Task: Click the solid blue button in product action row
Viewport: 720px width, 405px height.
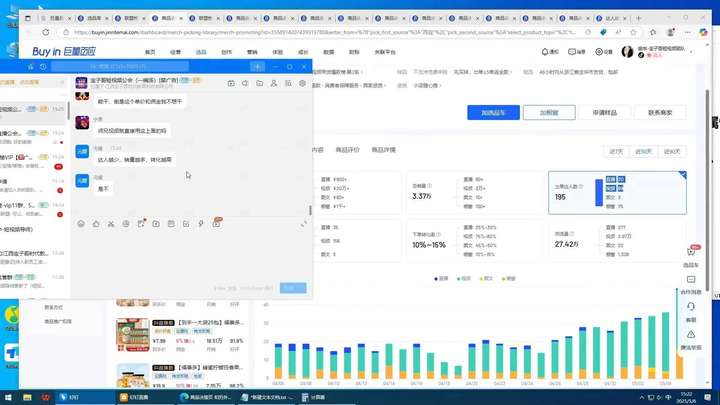Action: (493, 112)
